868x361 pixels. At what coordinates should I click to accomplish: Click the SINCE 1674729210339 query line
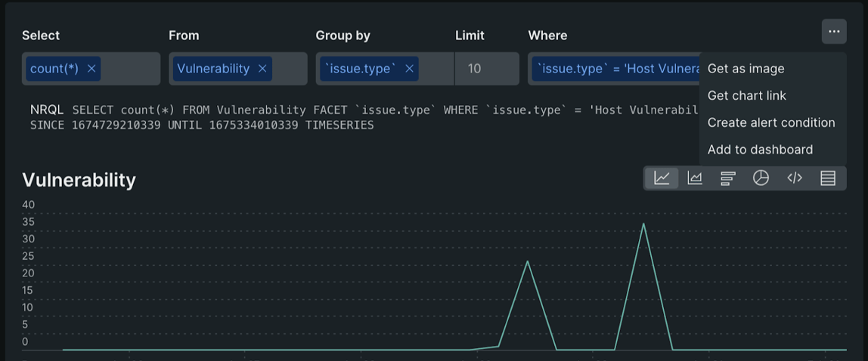coord(202,125)
